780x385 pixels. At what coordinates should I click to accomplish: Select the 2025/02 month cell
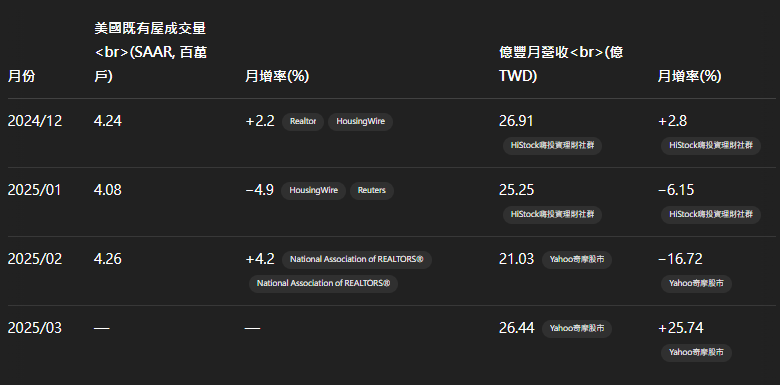pos(35,260)
